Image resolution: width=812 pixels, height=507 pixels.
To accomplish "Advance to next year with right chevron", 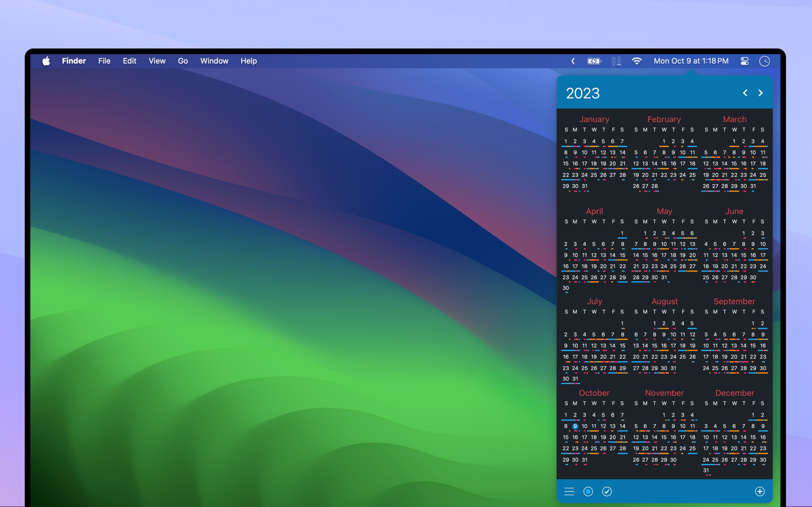I will (761, 93).
